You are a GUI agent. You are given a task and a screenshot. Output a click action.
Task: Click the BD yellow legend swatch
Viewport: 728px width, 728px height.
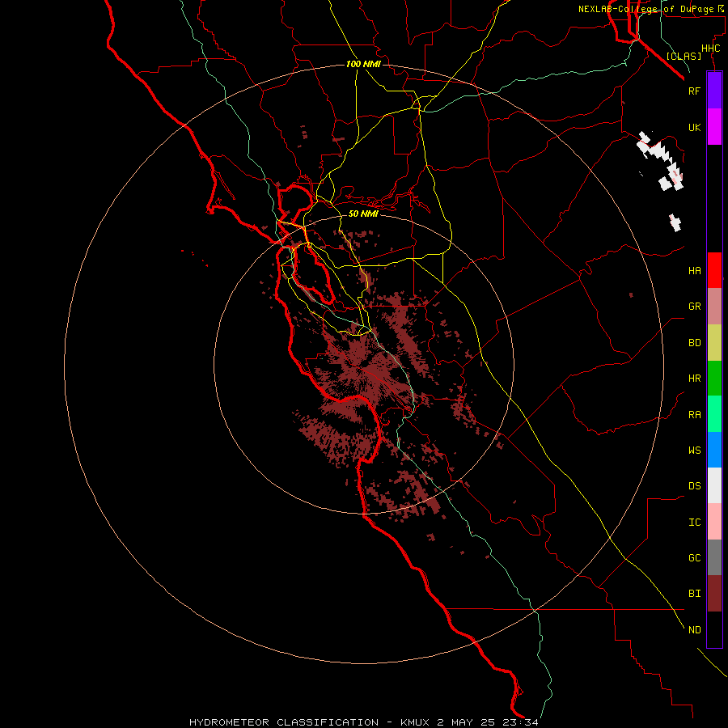click(714, 343)
